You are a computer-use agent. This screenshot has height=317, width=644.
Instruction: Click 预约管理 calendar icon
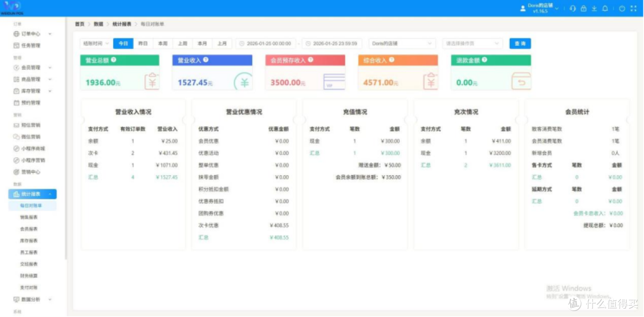17,102
